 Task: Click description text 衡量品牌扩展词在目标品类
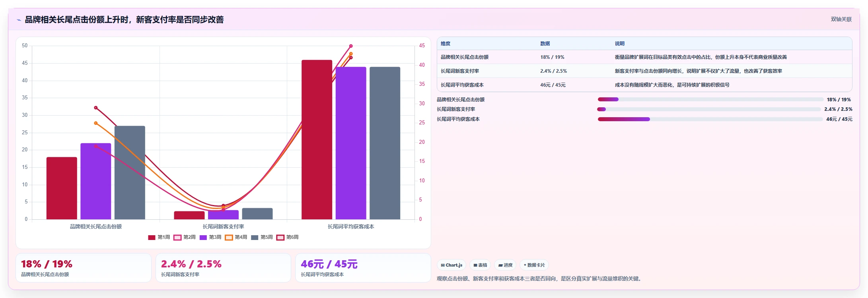(x=701, y=57)
